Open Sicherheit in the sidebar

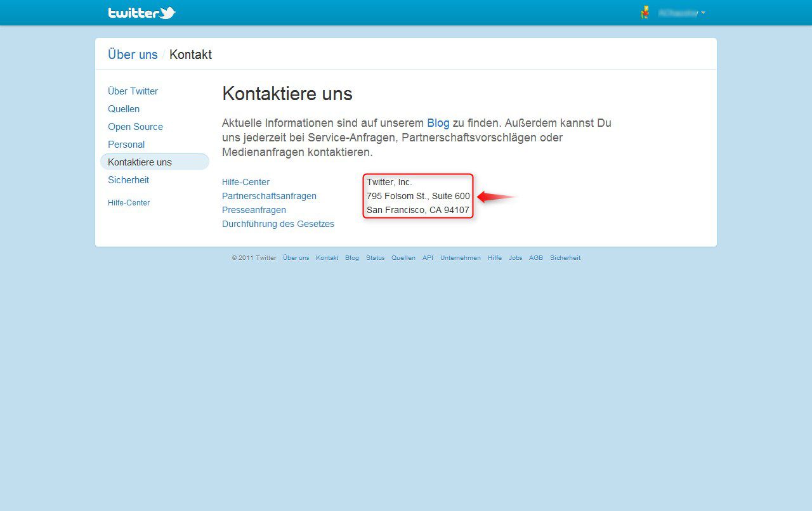coord(129,180)
